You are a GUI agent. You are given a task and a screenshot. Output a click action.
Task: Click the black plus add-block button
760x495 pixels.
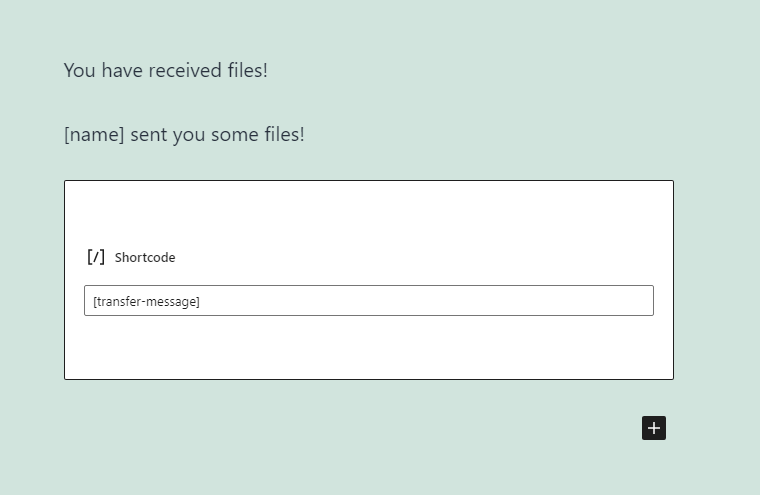click(654, 428)
